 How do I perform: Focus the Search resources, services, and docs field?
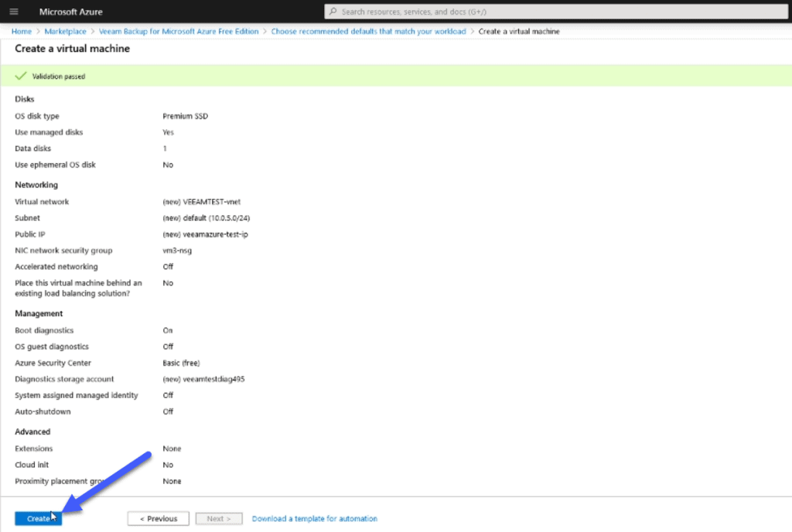[555, 12]
